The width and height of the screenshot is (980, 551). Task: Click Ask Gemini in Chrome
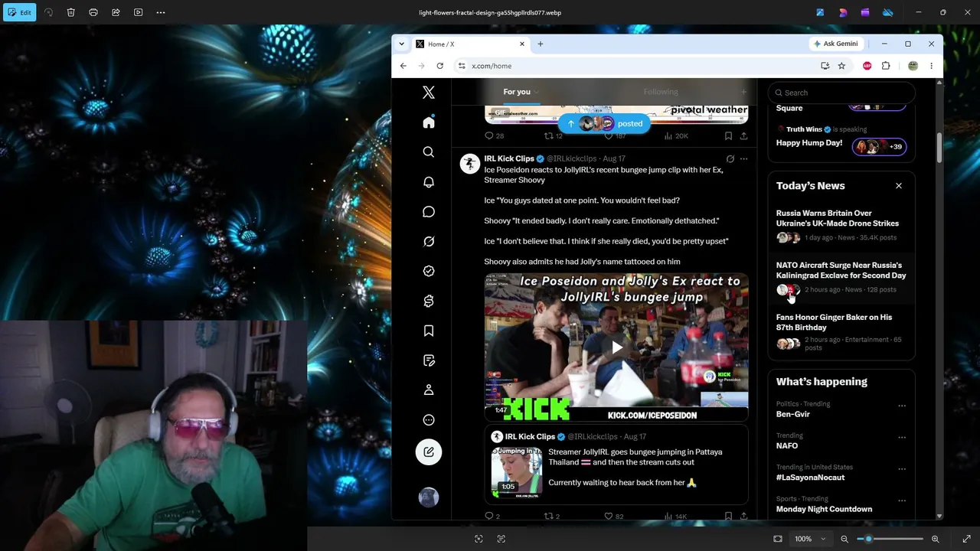coord(836,44)
